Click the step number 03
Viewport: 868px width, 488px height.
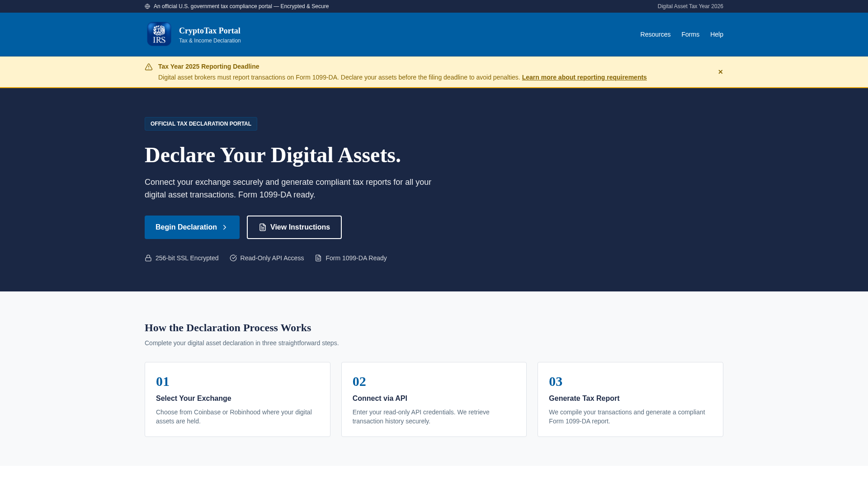coord(556,381)
